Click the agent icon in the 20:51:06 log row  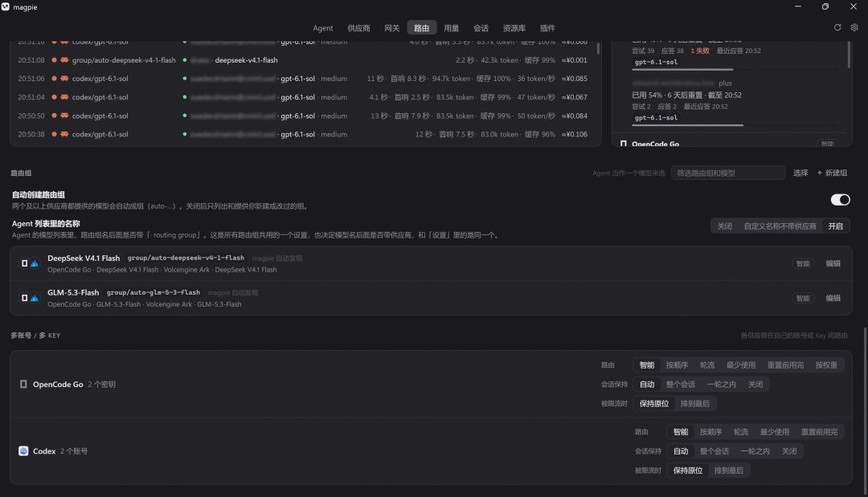coord(64,79)
